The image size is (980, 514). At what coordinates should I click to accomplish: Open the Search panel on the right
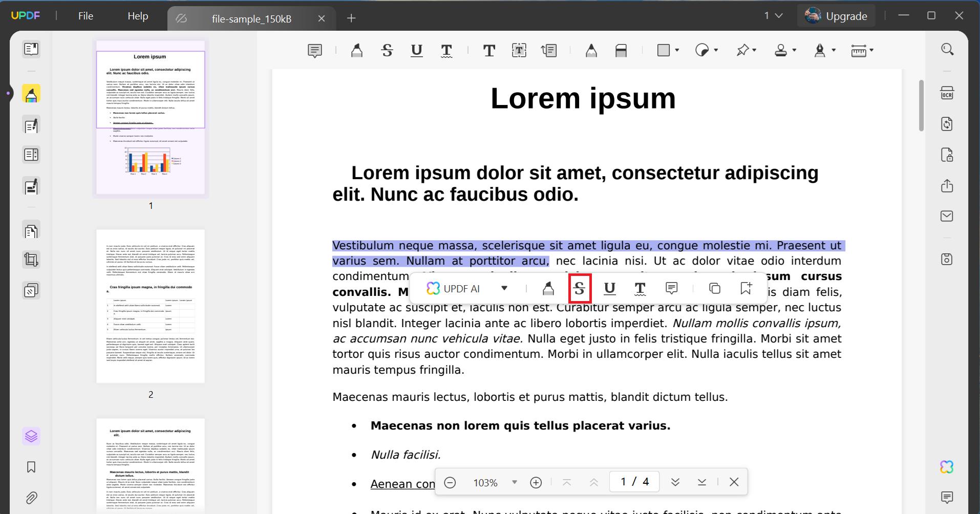point(946,49)
